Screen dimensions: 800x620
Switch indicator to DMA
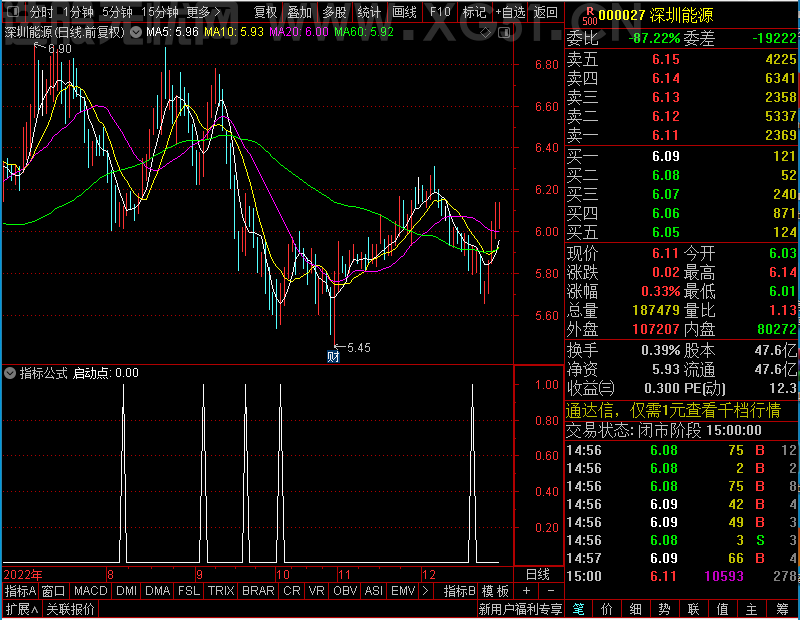click(158, 591)
